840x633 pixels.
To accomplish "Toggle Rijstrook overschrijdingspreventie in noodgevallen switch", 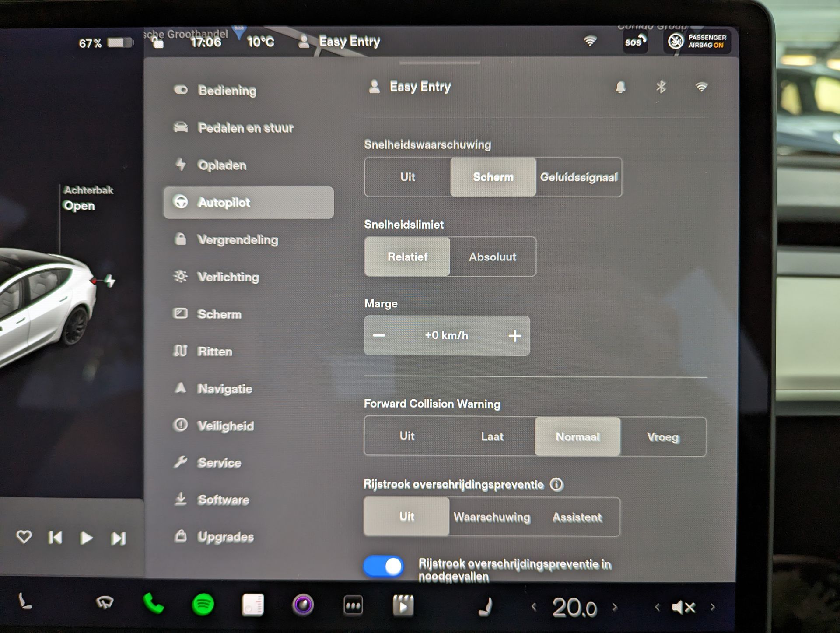I will (383, 566).
